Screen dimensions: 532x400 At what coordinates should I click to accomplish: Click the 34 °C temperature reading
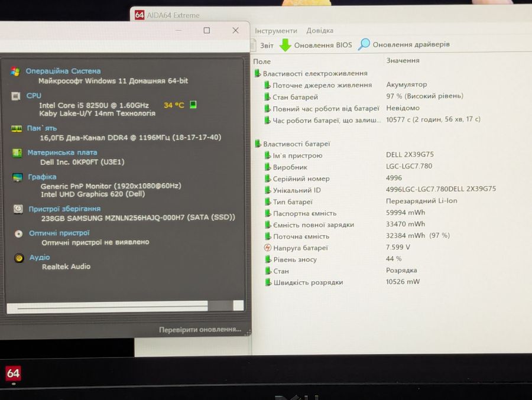click(x=174, y=105)
